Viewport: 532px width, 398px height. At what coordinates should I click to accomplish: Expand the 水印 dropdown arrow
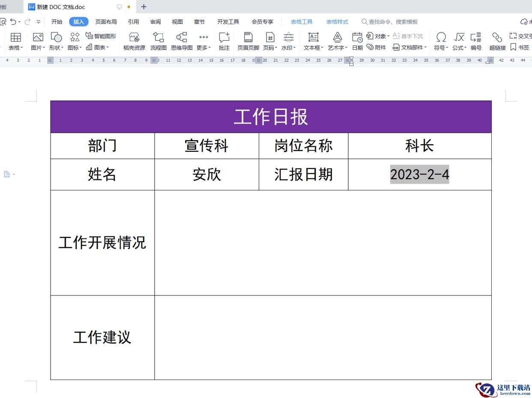click(x=294, y=48)
